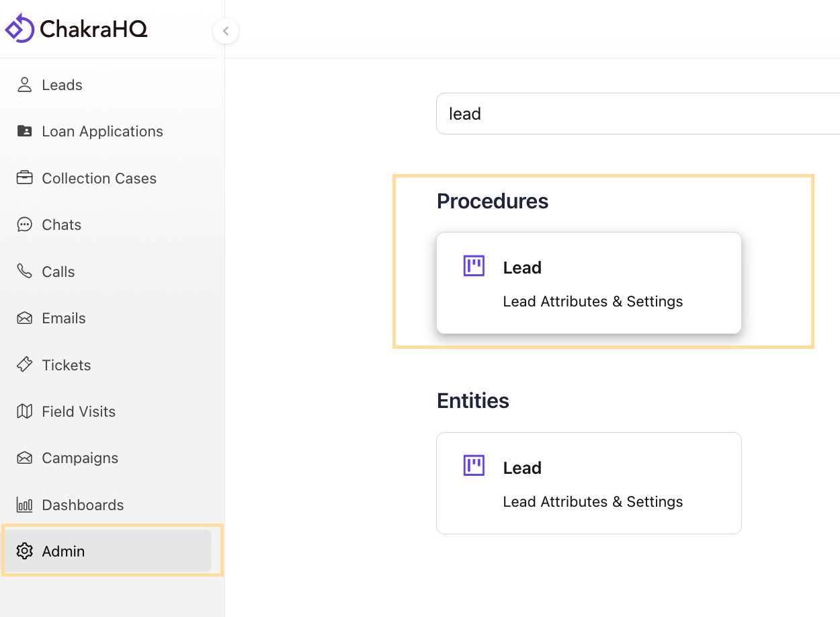Click the ChakraHQ brand name text
The width and height of the screenshot is (840, 617).
point(93,29)
